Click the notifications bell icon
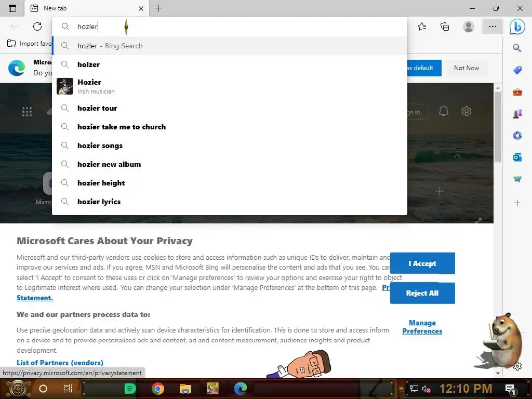This screenshot has width=532, height=399. click(x=444, y=111)
